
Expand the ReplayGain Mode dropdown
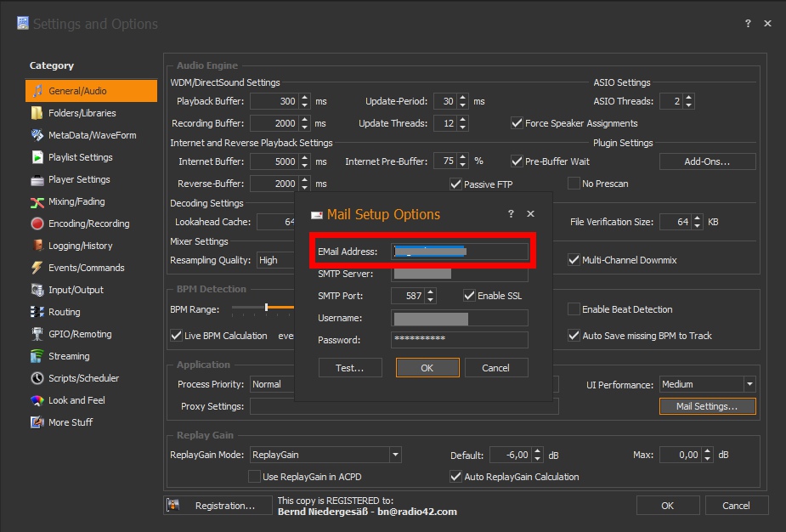click(x=395, y=455)
